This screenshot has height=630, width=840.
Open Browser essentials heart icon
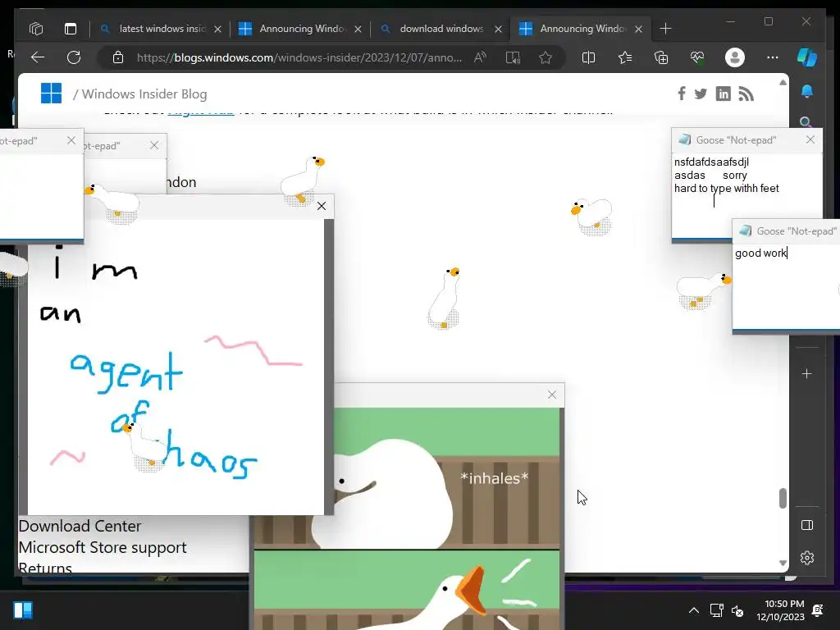(x=697, y=57)
